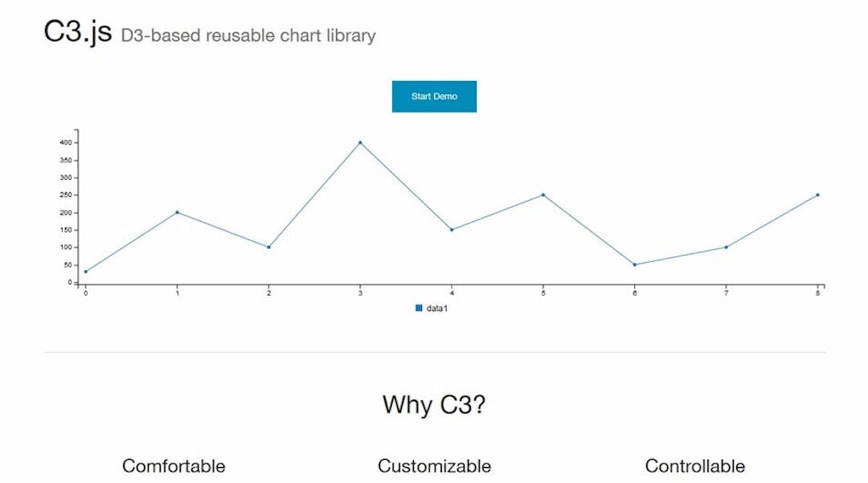Click the data point at x=4
This screenshot has width=868, height=483.
pos(452,229)
